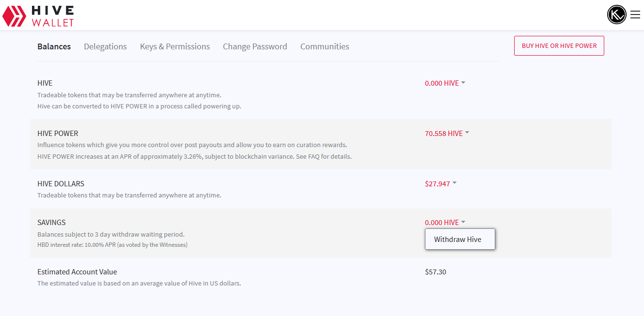Click the HIVE WALLET wordmark
The width and height of the screenshot is (644, 316).
52,16
